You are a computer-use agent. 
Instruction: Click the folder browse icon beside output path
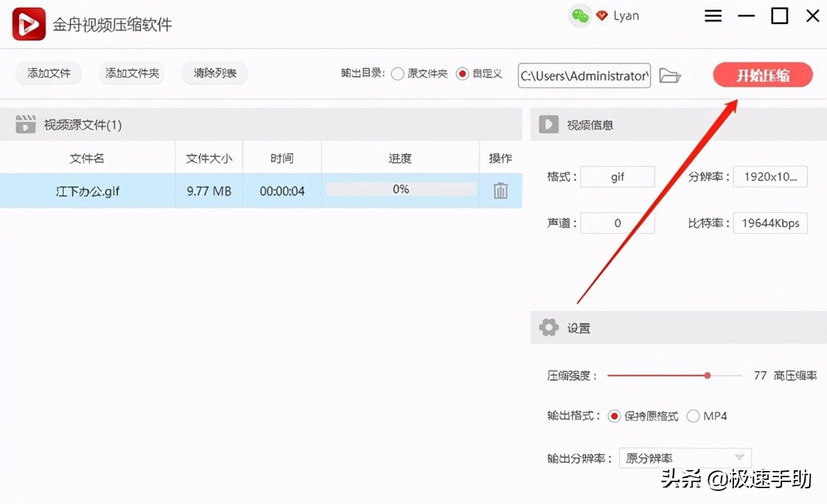click(x=669, y=76)
